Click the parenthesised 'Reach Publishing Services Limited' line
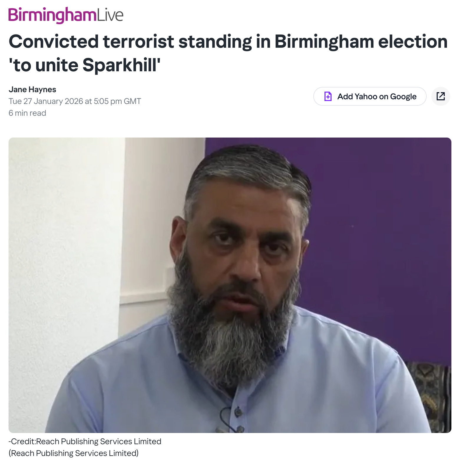Viewport: 462px width, 476px height. (74, 453)
